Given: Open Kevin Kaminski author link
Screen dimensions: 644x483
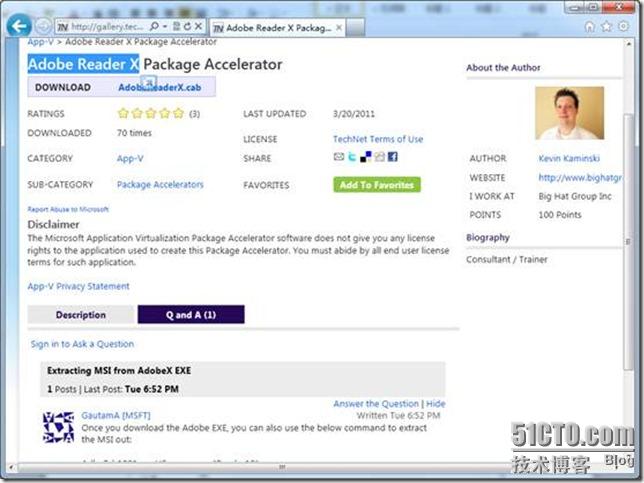Looking at the screenshot, I should [569, 159].
